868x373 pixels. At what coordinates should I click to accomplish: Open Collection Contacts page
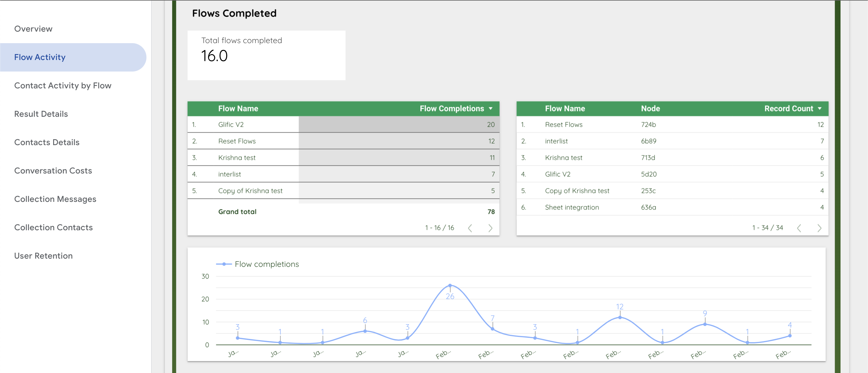53,227
